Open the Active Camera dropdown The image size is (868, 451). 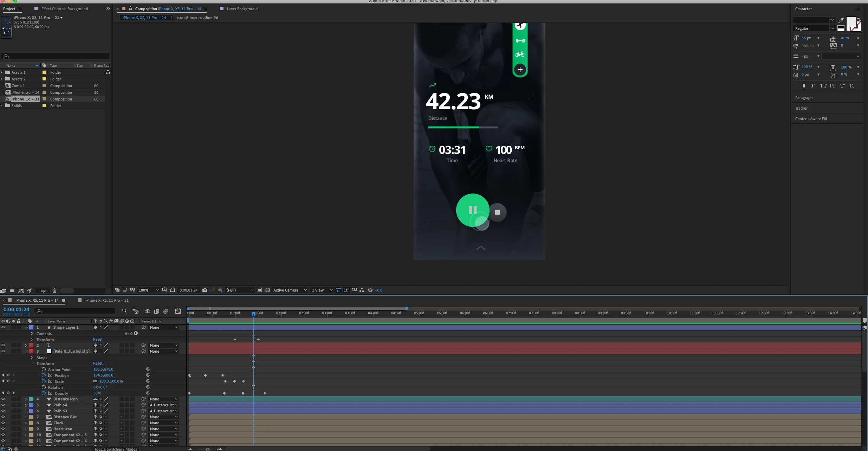(290, 290)
